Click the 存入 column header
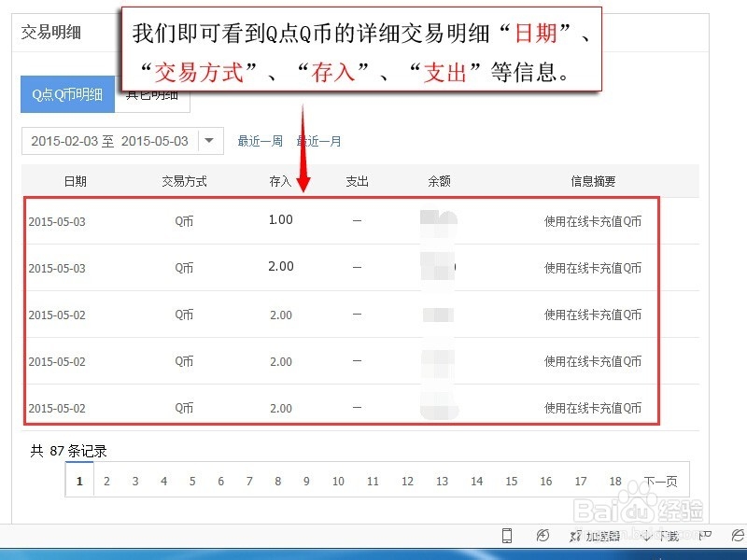747x560 pixels. pos(278,181)
